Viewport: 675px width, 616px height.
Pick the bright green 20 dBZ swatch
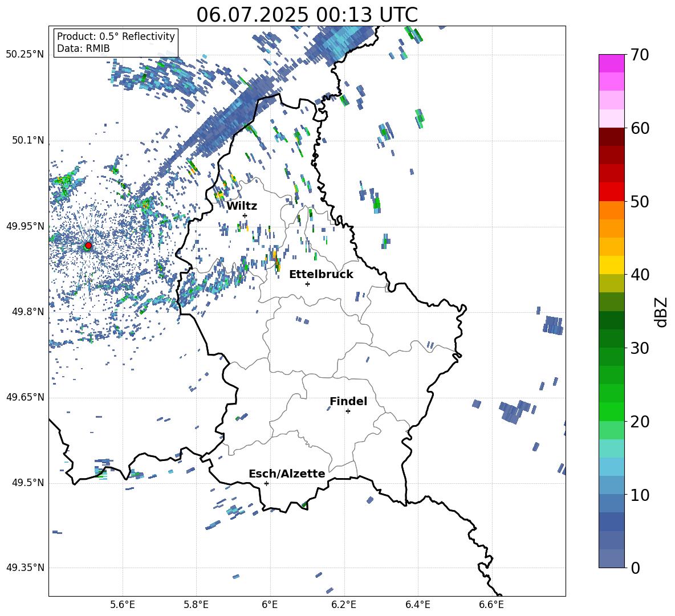tap(612, 411)
